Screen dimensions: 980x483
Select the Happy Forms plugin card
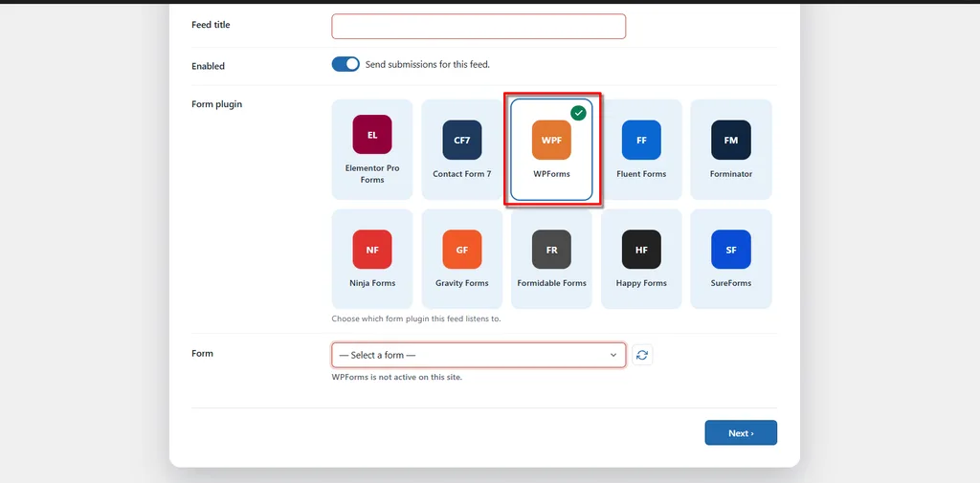641,258
